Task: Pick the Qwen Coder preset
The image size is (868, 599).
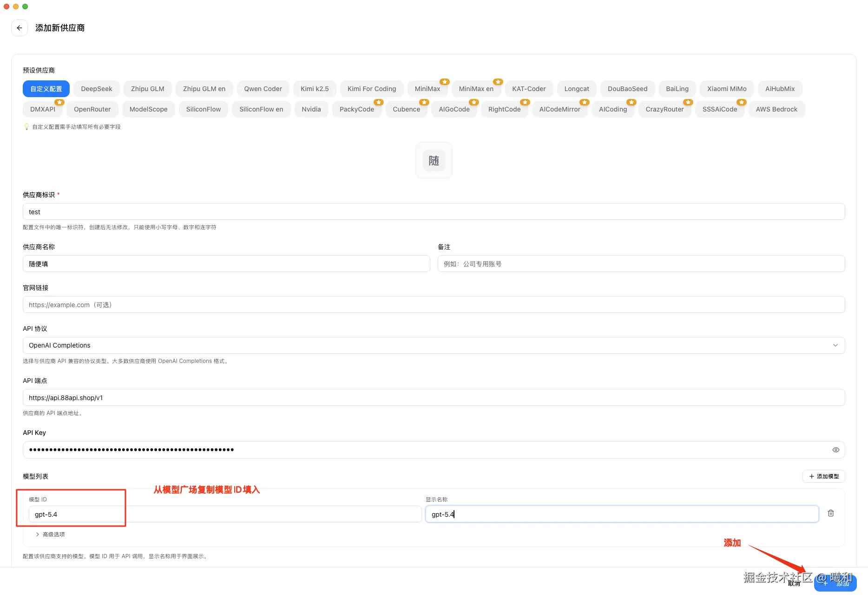Action: pos(263,89)
